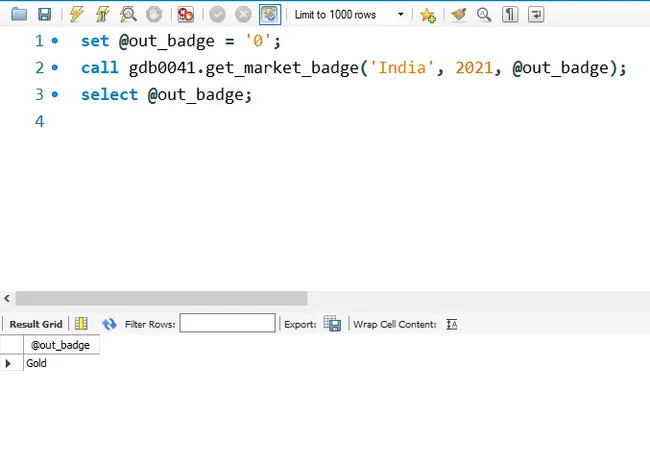The width and height of the screenshot is (650, 469).
Task: Click the 2021 numeric argument
Action: (x=474, y=68)
